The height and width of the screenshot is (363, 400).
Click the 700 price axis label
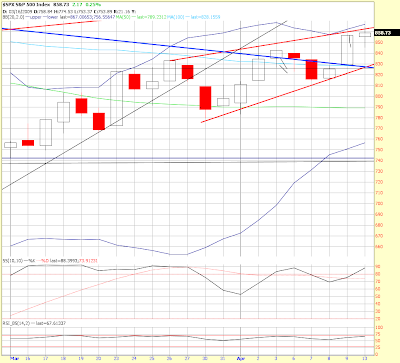379,203
